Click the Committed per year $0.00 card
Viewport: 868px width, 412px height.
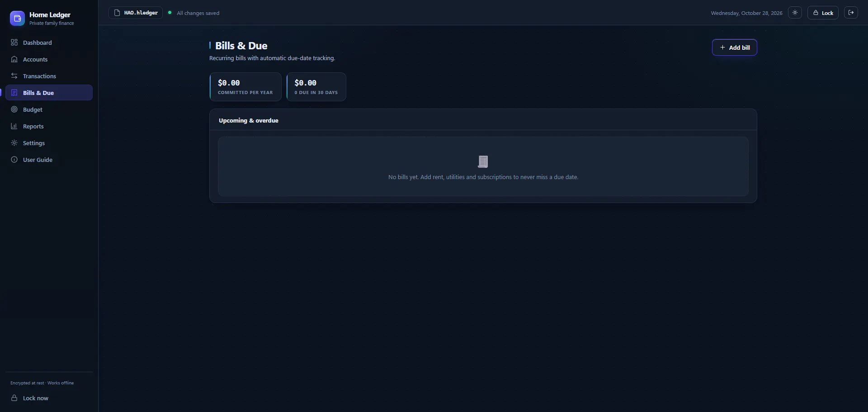(x=245, y=87)
